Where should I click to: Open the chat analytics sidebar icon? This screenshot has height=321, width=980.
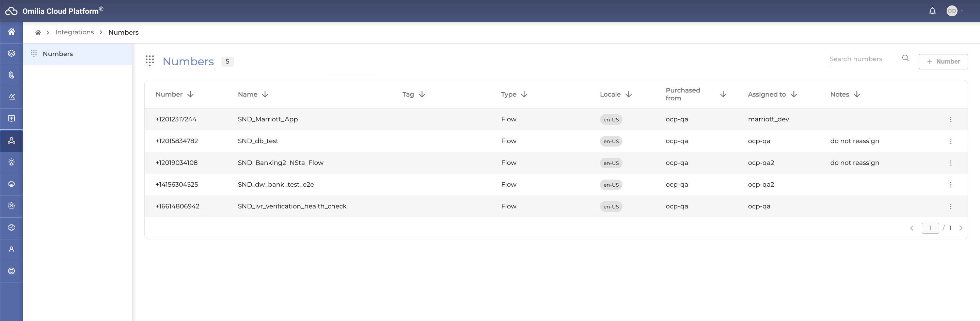[x=12, y=119]
